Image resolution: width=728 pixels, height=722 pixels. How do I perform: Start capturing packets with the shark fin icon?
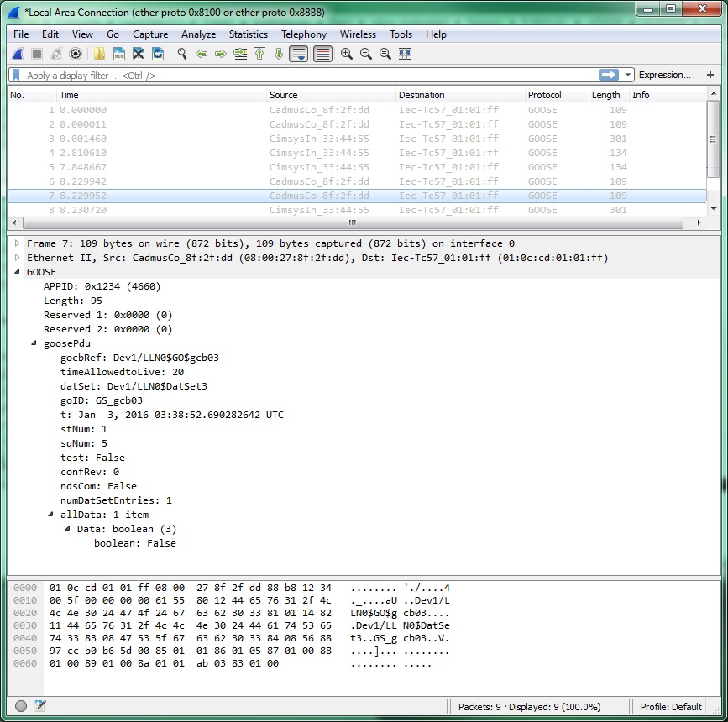click(18, 54)
